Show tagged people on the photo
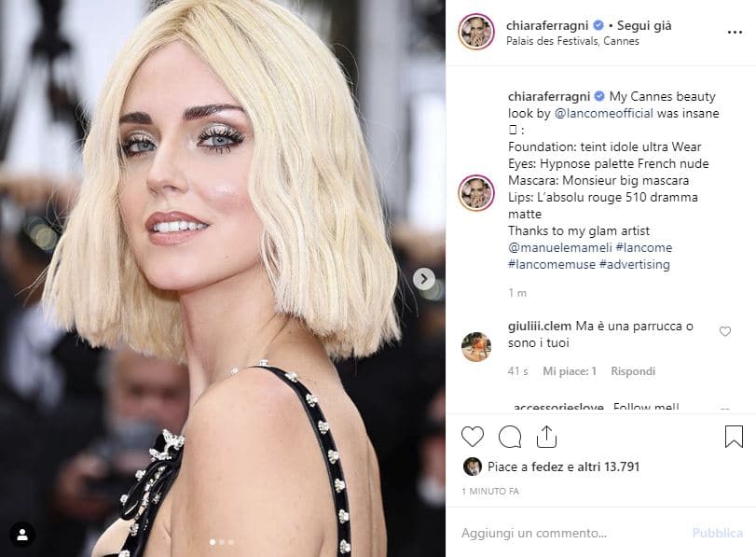 tap(22, 535)
